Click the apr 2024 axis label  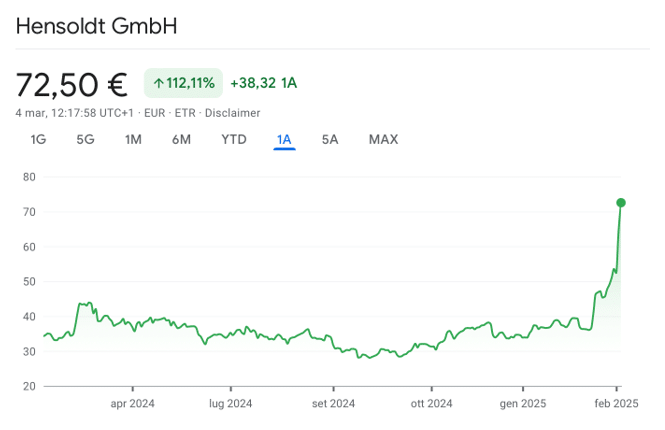point(132,403)
